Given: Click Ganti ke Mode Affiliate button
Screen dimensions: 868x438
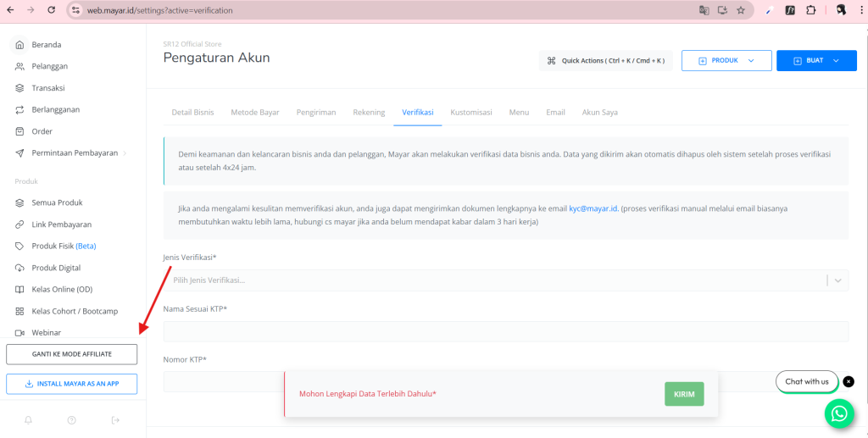Looking at the screenshot, I should tap(71, 354).
